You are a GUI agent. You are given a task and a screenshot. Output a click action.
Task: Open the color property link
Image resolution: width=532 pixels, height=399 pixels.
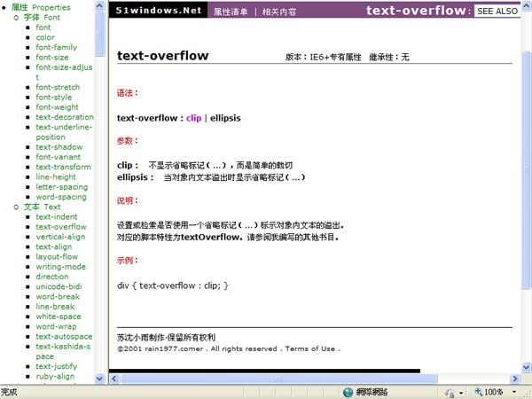click(x=45, y=37)
